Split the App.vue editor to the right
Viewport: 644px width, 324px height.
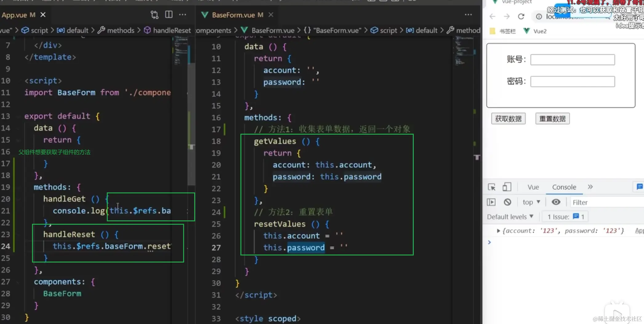click(169, 15)
